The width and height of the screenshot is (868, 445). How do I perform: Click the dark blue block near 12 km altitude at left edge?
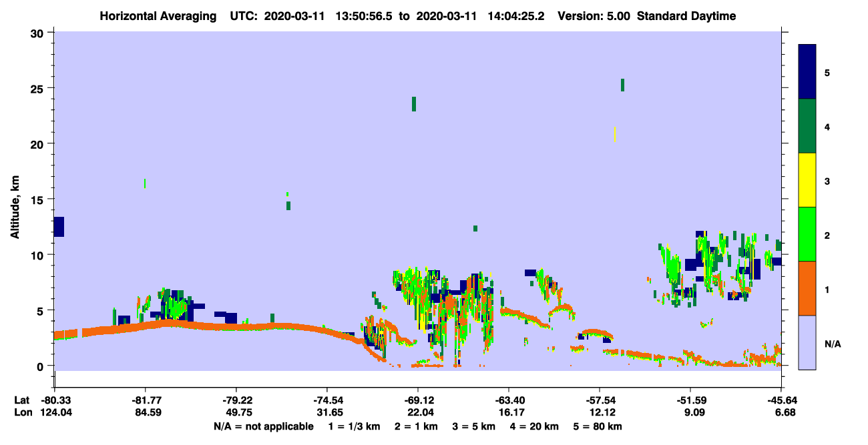pos(59,227)
